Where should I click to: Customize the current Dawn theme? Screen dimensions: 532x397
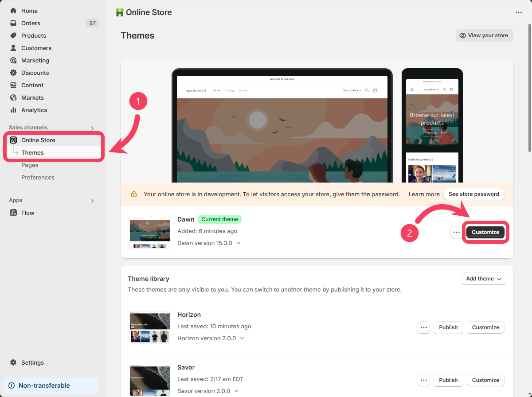[485, 232]
